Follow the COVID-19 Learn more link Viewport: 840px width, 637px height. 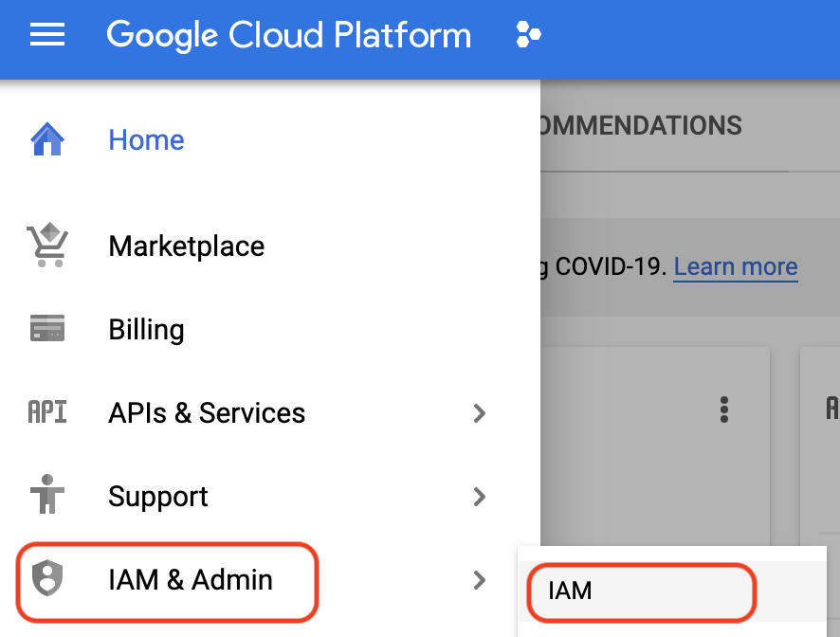(x=736, y=266)
